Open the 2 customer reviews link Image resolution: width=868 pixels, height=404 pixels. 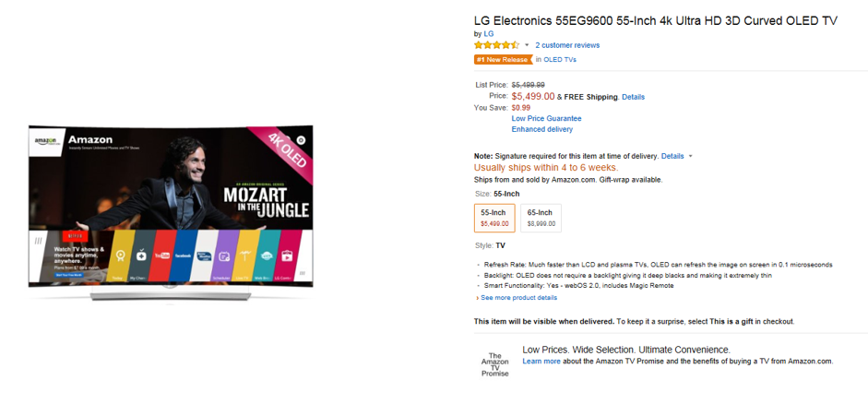567,45
